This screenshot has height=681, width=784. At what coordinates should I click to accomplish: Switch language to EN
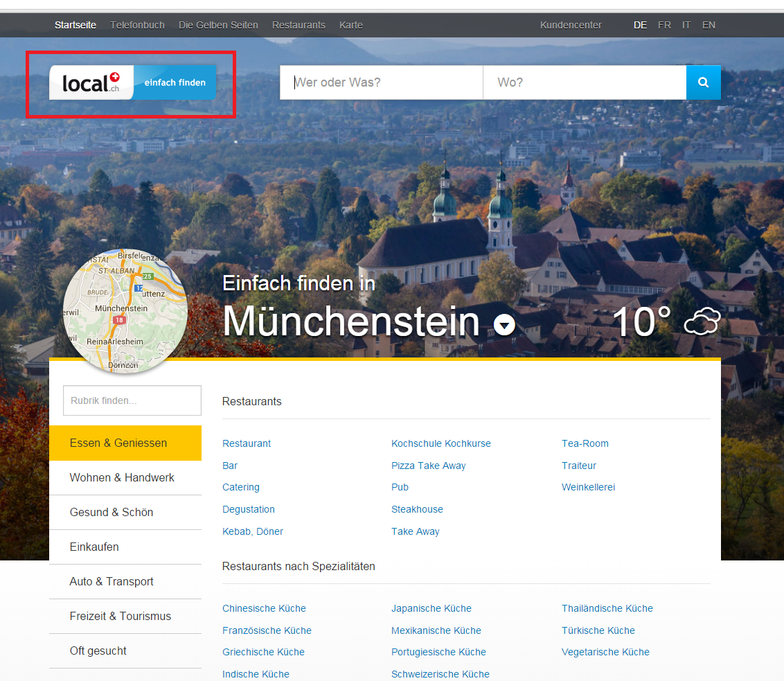(x=709, y=25)
